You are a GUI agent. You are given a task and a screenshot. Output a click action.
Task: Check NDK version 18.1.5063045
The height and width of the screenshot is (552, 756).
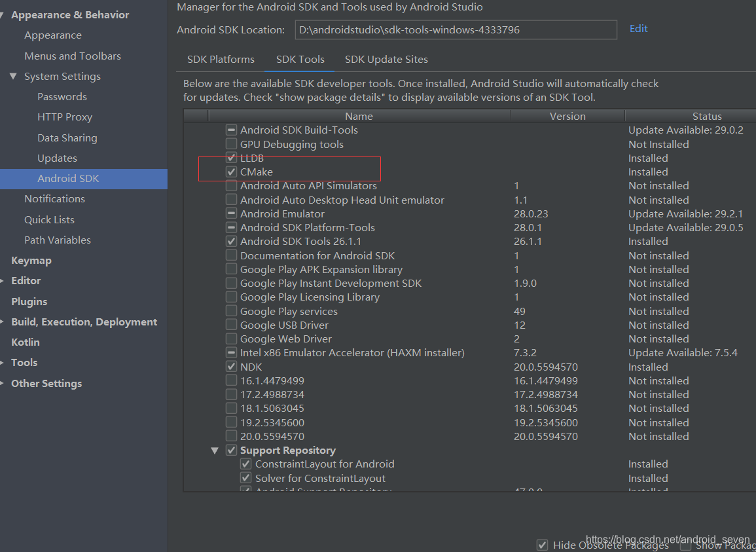tap(232, 408)
